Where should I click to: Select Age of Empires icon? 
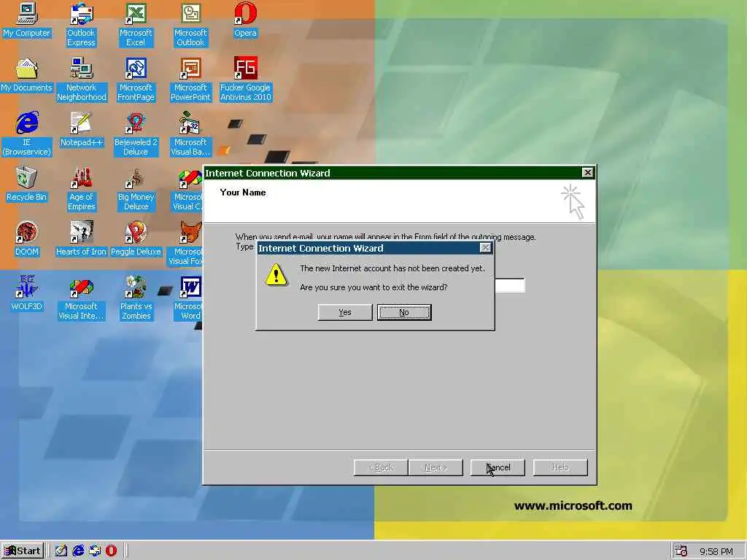point(81,189)
